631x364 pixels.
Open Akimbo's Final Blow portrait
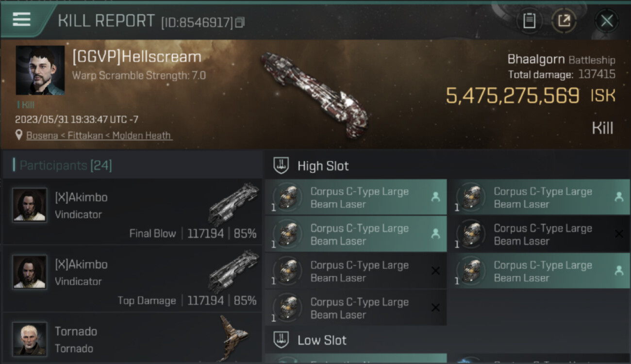click(x=30, y=205)
